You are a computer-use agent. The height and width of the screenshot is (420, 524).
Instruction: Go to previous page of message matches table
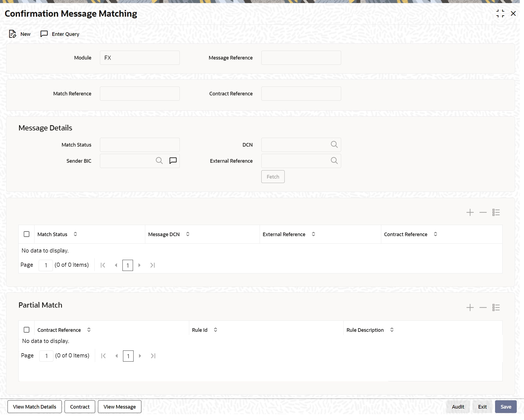click(x=116, y=265)
